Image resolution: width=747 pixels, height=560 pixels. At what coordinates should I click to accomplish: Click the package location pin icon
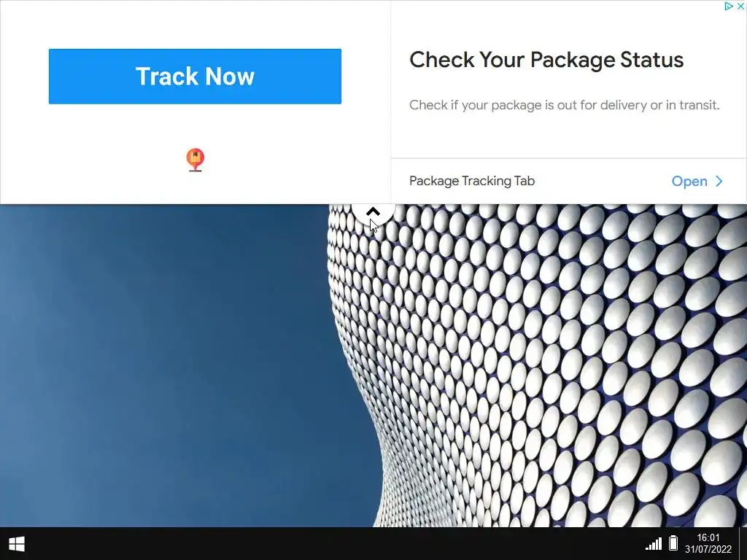pos(196,160)
